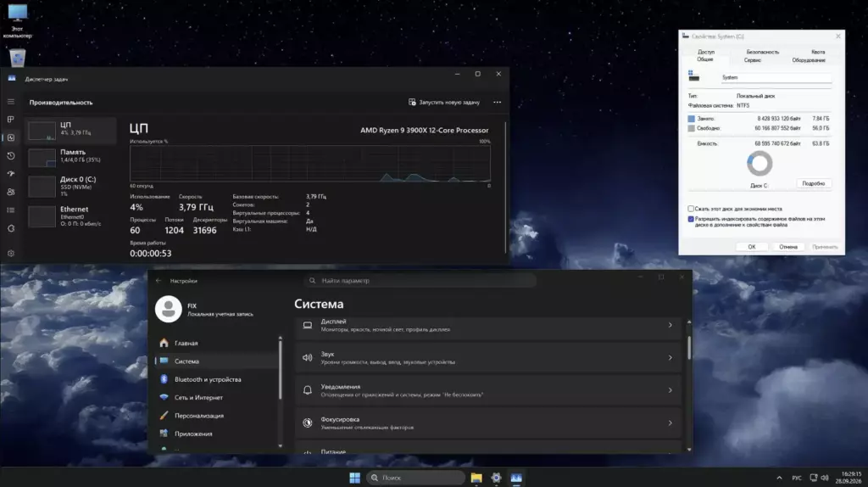Click the System disk name field

(776, 77)
